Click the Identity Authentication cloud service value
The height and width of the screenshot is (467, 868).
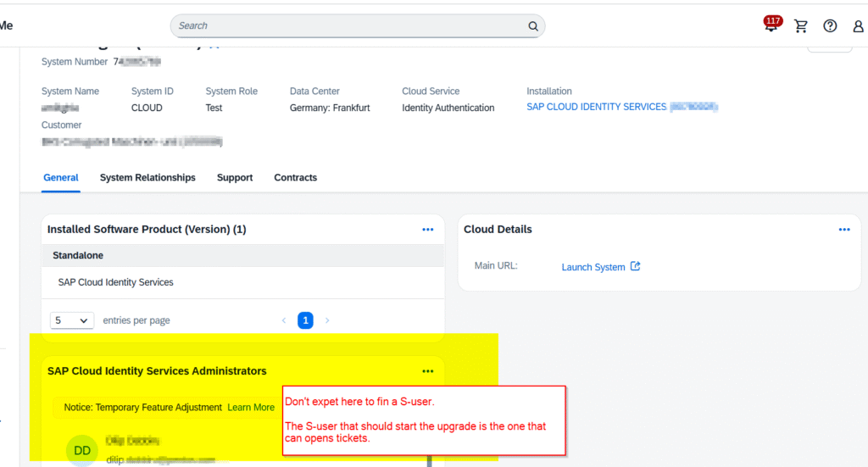448,108
